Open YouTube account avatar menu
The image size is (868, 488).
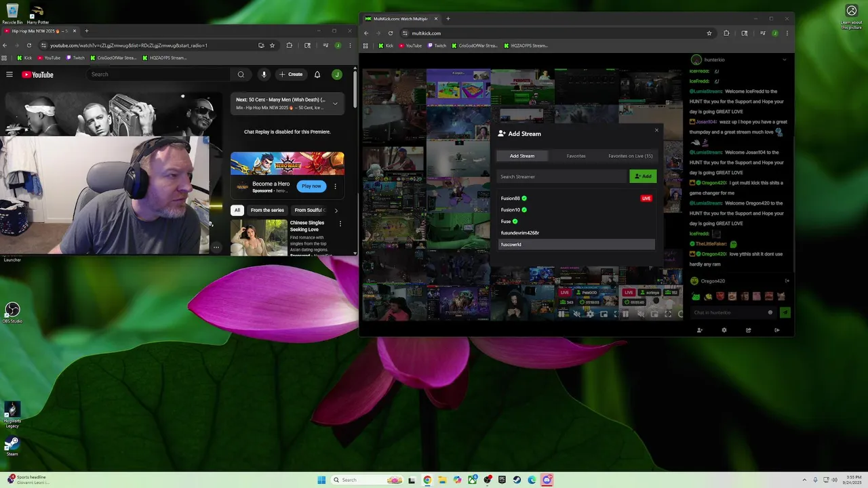tap(337, 75)
